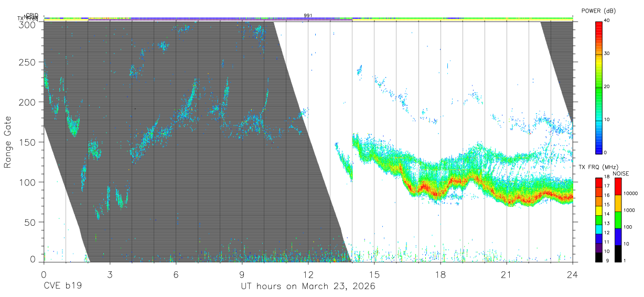The image size is (644, 297).
Task: Click the power scale value '40'
Action: (x=608, y=21)
